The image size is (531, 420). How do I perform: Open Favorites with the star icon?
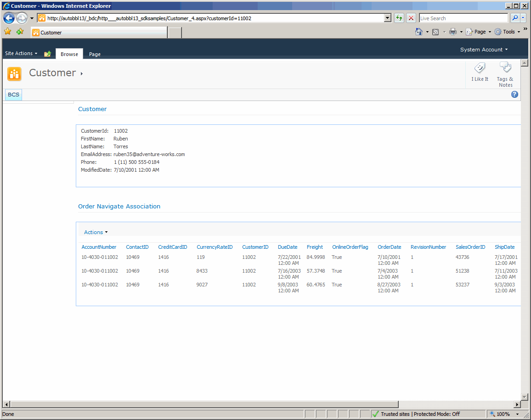tap(8, 32)
